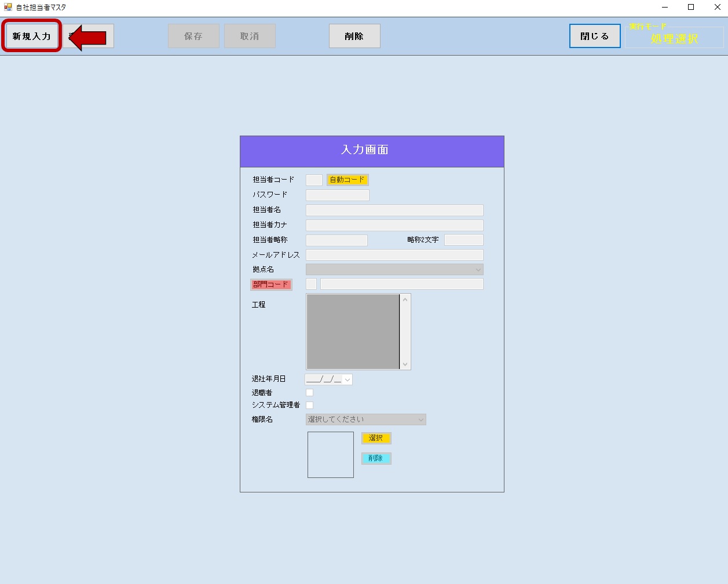Toggle the 退職者 checkbox

click(x=310, y=393)
